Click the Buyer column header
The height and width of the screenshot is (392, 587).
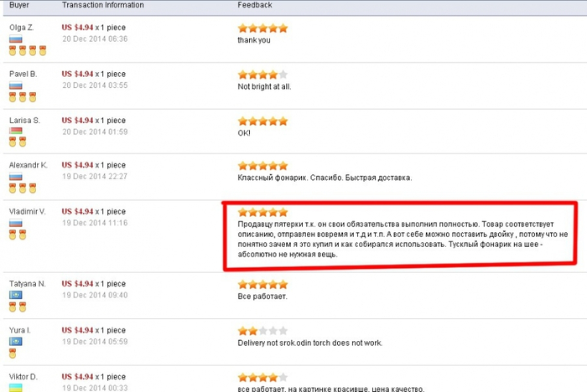[x=19, y=5]
